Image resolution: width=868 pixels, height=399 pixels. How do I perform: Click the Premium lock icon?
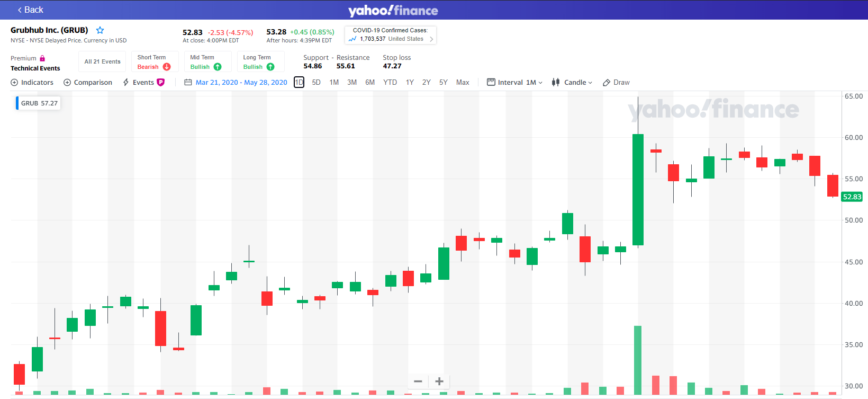42,58
